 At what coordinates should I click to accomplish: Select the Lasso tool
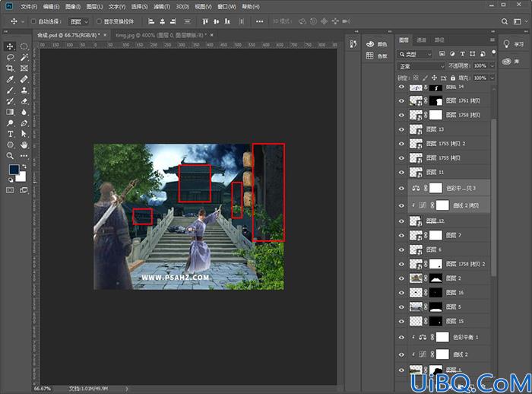click(10, 57)
